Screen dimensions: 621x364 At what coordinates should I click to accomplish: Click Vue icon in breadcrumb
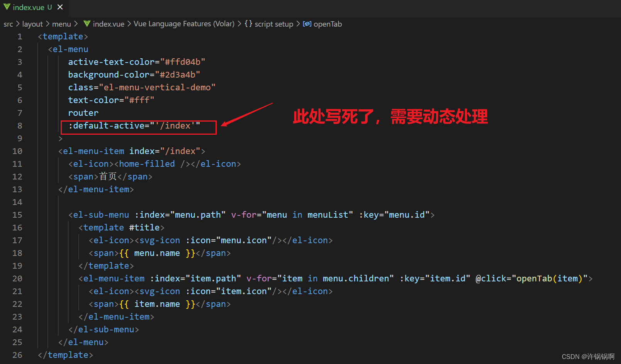click(x=87, y=24)
